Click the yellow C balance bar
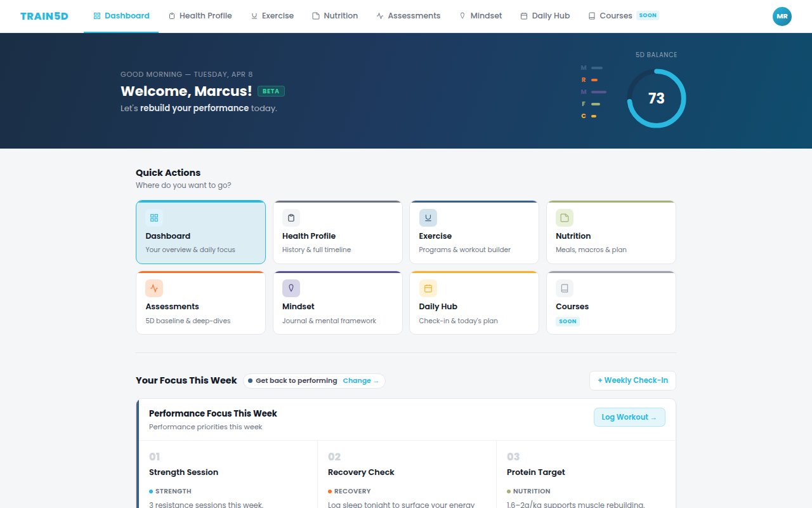The height and width of the screenshot is (508, 812). tap(594, 116)
